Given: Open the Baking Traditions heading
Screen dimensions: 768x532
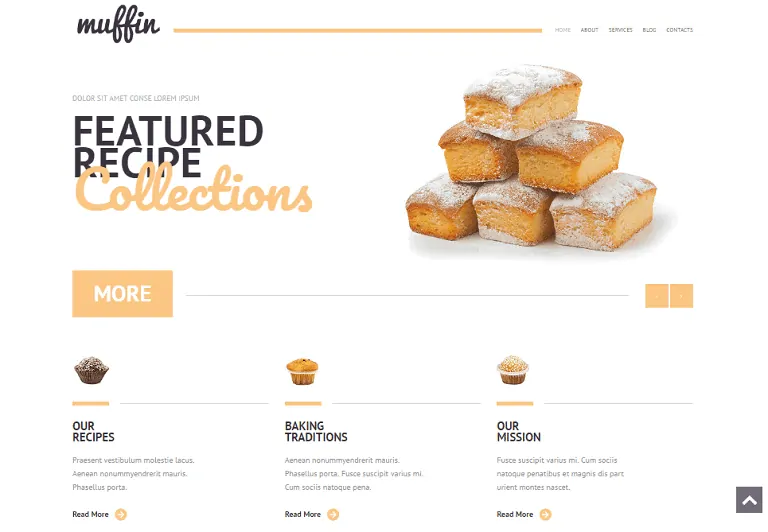Looking at the screenshot, I should 316,432.
